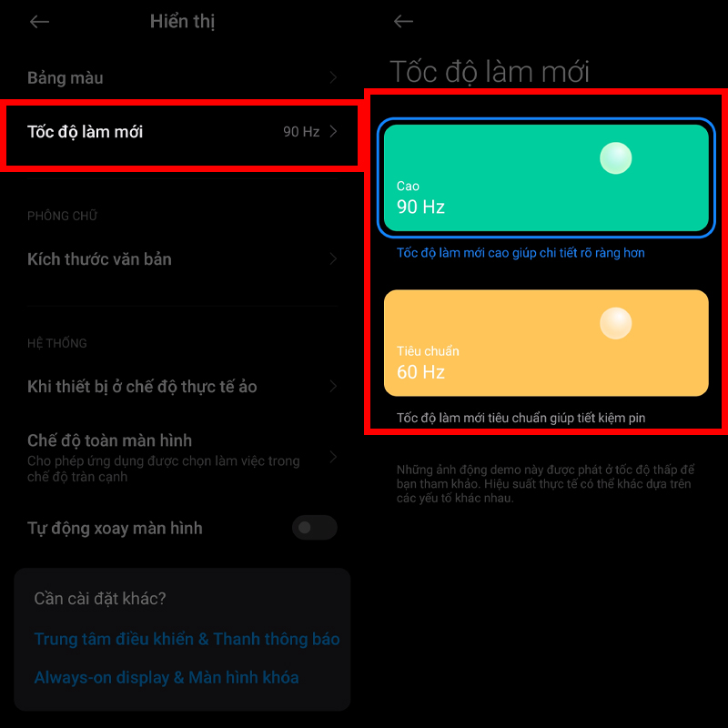The width and height of the screenshot is (728, 728).
Task: Open Bảng màu settings item
Action: tap(182, 77)
